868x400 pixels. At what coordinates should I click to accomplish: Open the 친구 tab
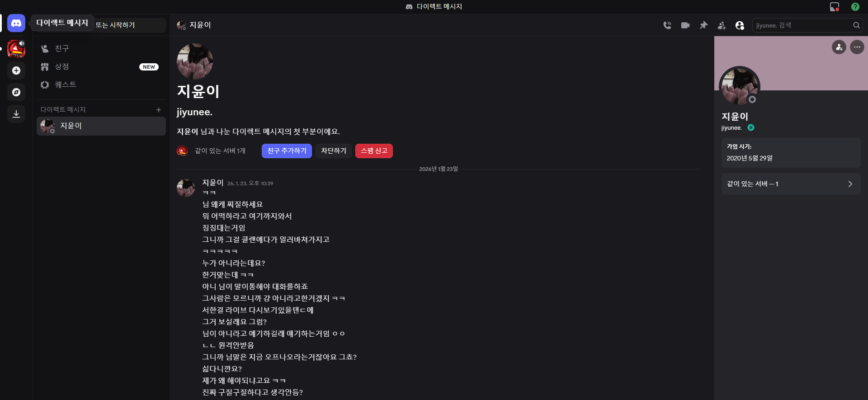pos(61,48)
